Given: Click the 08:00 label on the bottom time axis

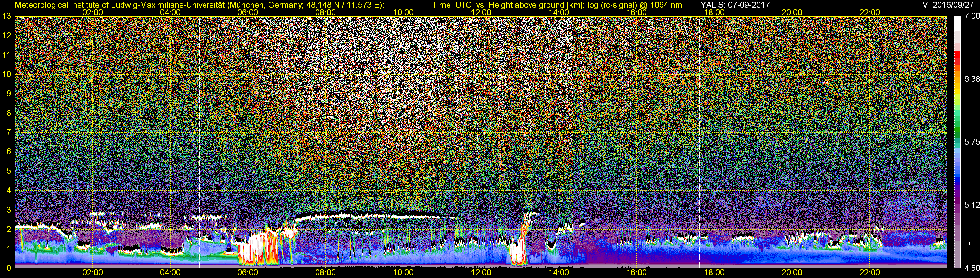Looking at the screenshot, I should click(x=326, y=273).
